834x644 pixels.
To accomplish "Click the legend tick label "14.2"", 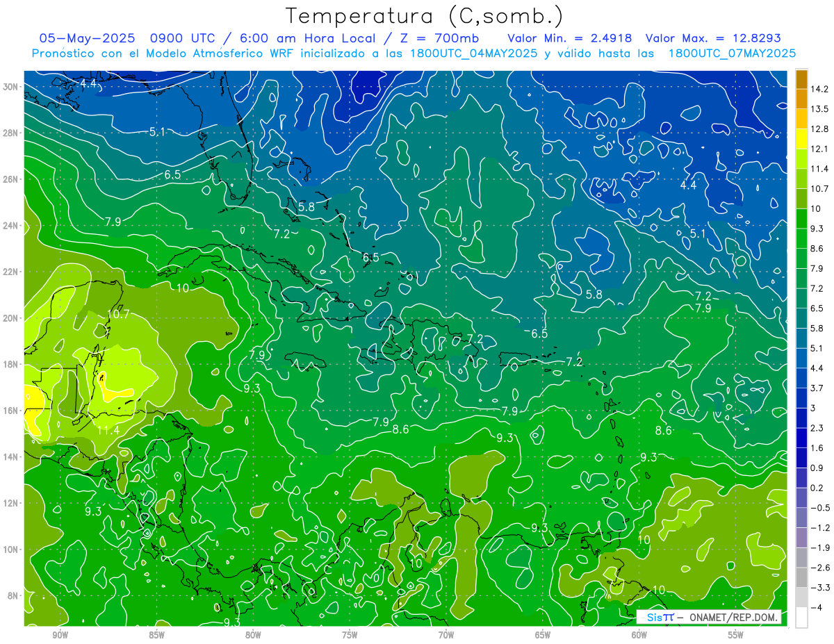I will (x=819, y=89).
